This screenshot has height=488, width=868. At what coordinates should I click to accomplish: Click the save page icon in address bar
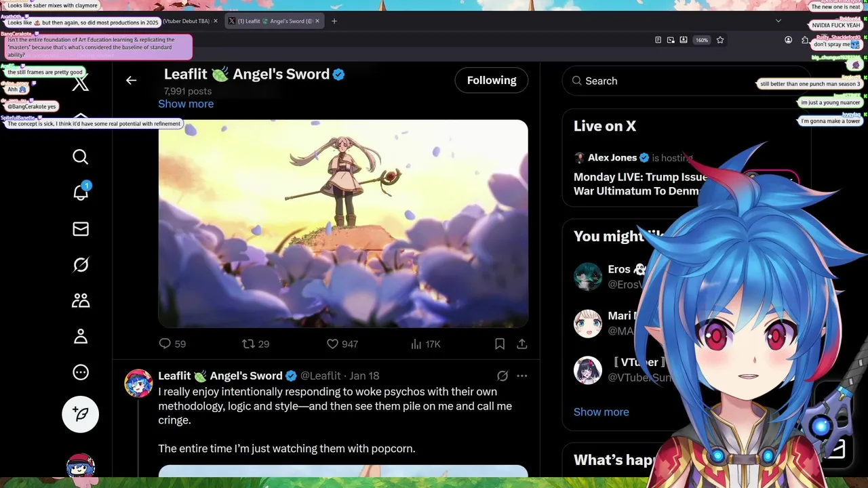point(684,40)
